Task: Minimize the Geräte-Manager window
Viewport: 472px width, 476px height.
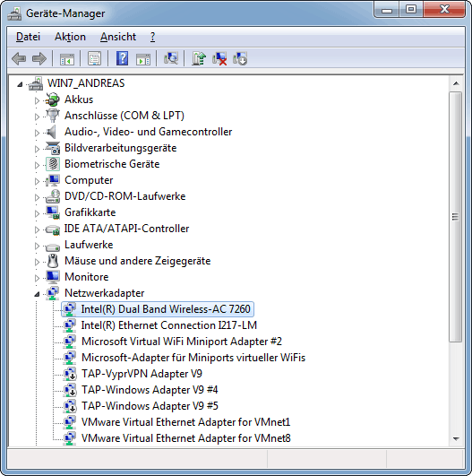Action: (386, 11)
